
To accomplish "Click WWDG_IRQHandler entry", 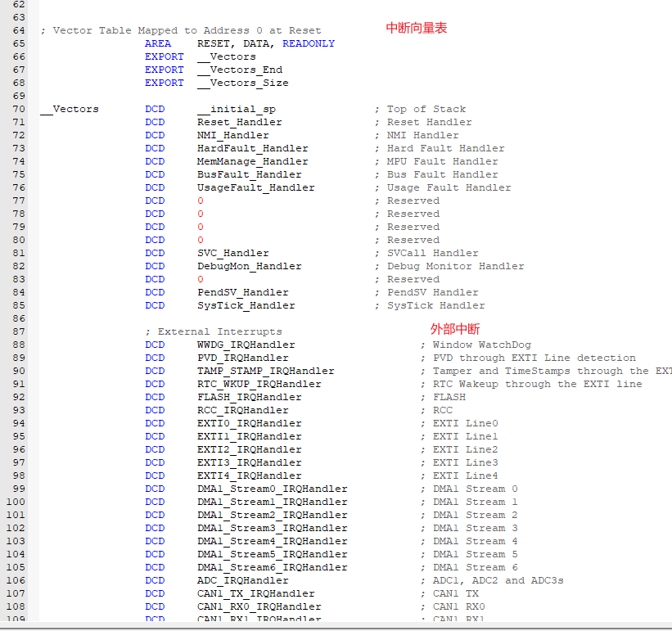I will coord(246,345).
